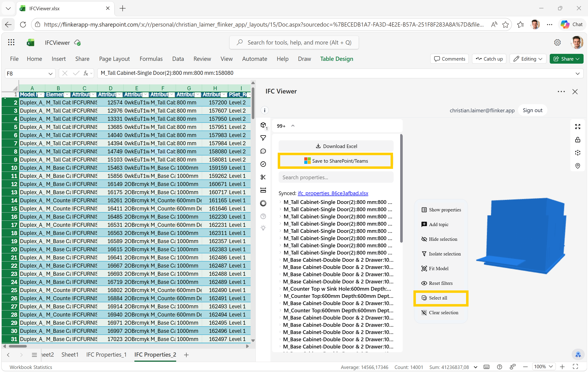This screenshot has width=588, height=372.
Task: Click the location pin icon on the viewer
Action: 578,166
